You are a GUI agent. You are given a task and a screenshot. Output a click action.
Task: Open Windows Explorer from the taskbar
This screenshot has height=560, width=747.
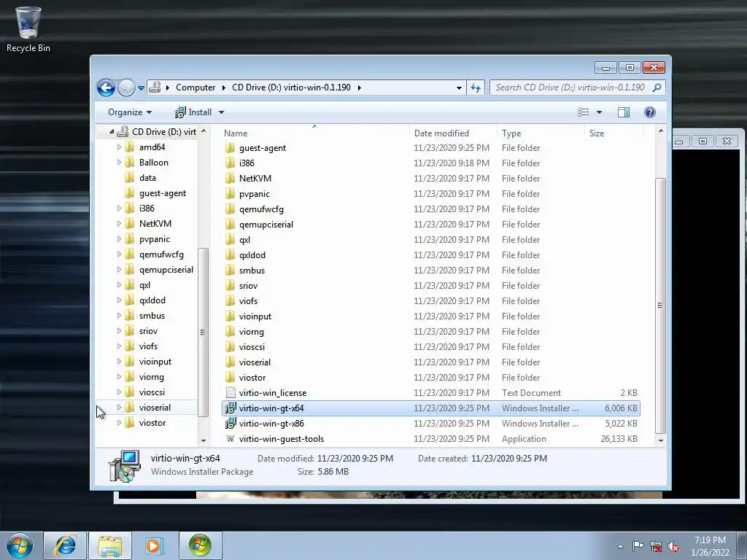pos(110,545)
